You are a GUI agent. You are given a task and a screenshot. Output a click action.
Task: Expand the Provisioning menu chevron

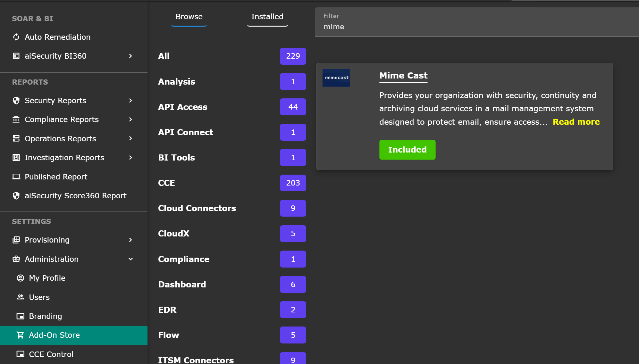130,240
